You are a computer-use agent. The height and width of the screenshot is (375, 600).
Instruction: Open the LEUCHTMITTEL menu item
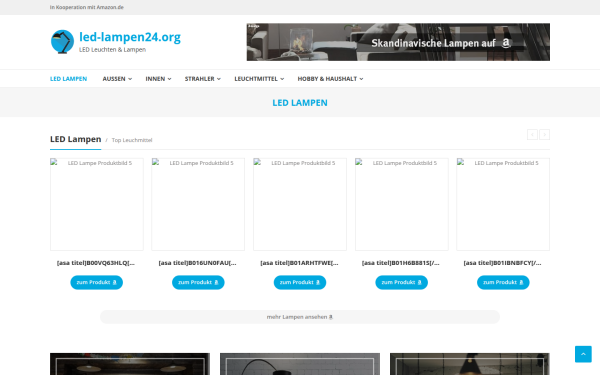point(256,79)
